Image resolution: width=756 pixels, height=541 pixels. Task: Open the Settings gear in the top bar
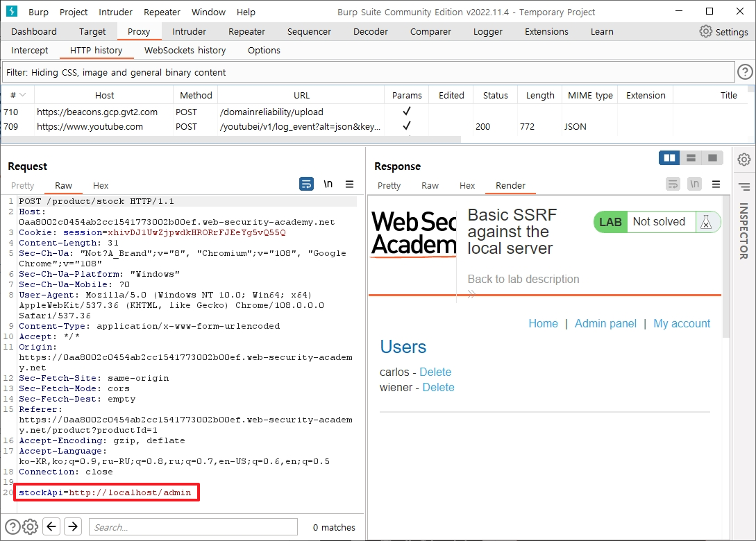click(706, 31)
